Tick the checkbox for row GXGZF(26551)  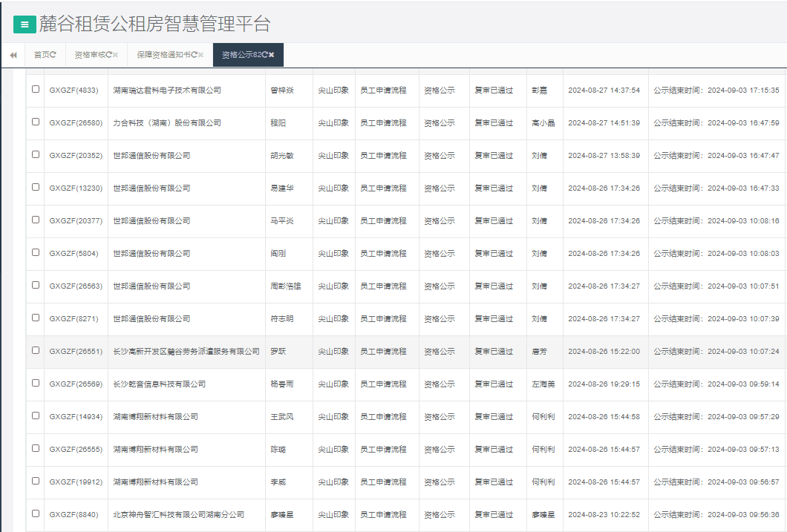[x=36, y=350]
